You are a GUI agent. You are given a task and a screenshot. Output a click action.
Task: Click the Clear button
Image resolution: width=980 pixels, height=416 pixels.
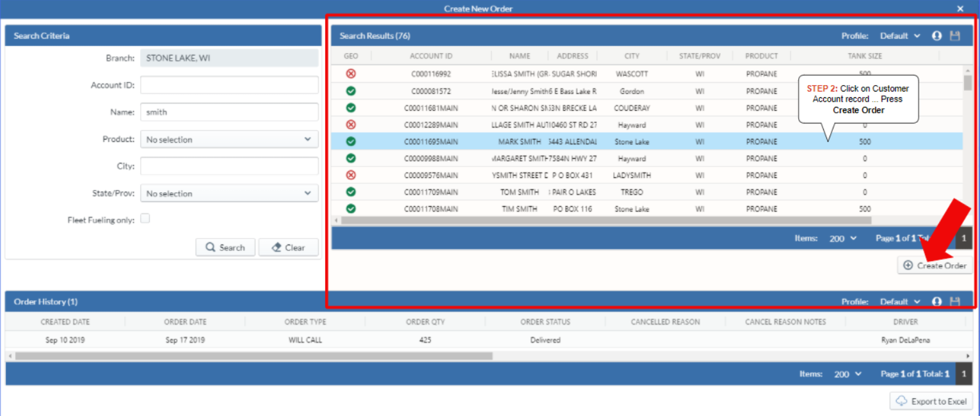288,248
